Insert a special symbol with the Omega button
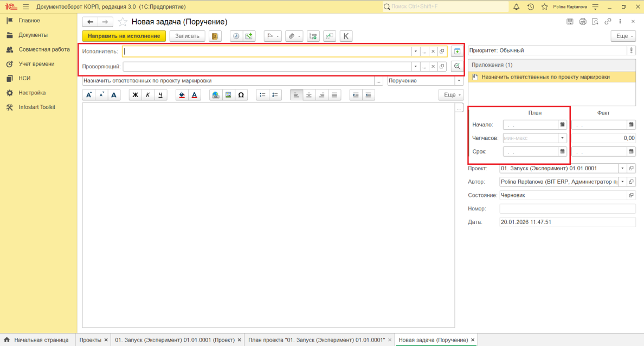644x346 pixels. (x=241, y=95)
